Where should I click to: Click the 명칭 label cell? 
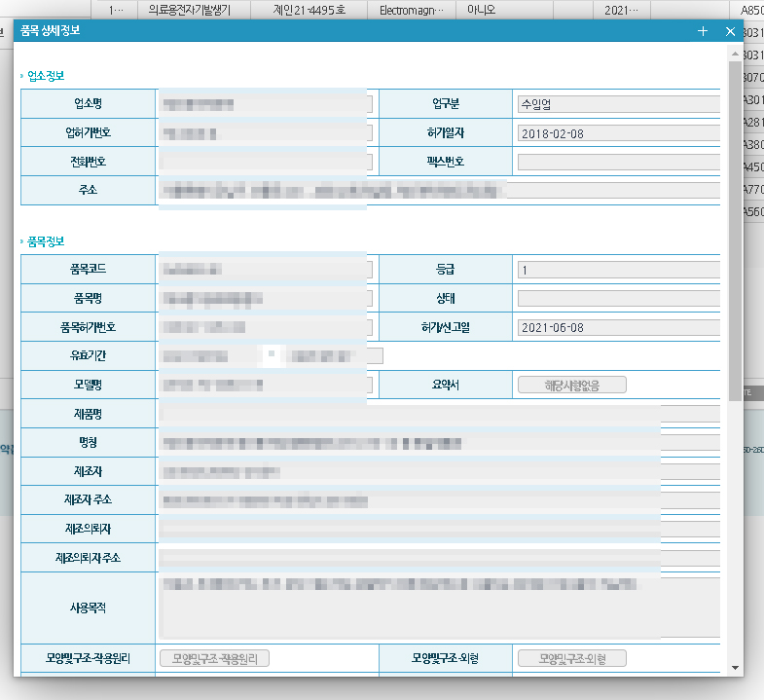[89, 443]
